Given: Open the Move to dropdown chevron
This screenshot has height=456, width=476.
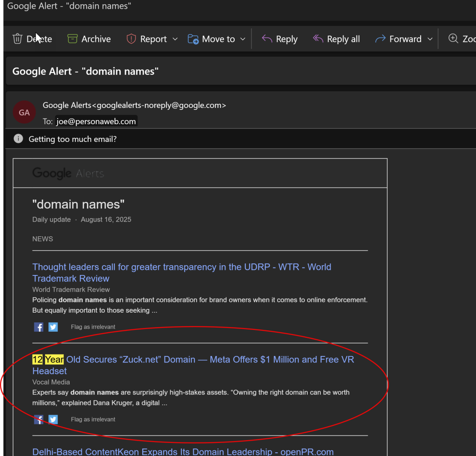Looking at the screenshot, I should pos(243,39).
